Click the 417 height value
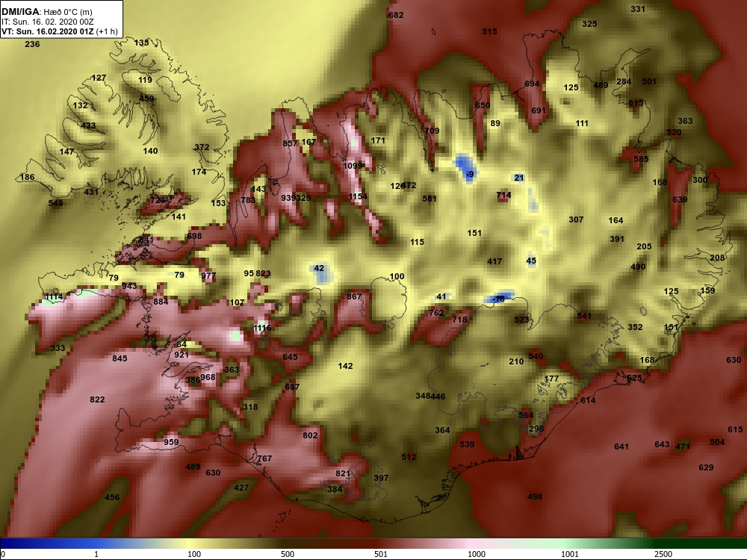The image size is (747, 560). [495, 262]
